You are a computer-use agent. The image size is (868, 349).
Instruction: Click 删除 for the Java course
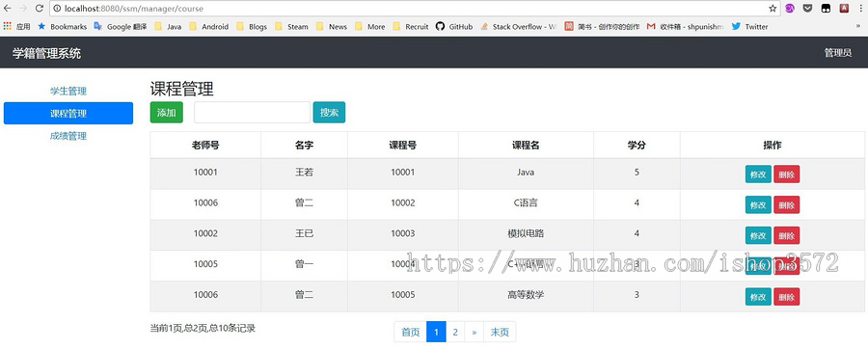pos(787,174)
